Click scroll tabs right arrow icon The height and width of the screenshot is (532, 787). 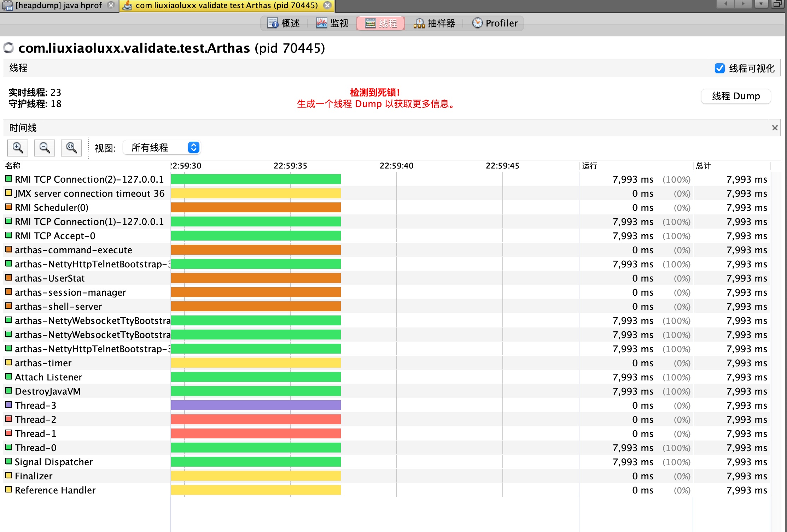pos(743,4)
